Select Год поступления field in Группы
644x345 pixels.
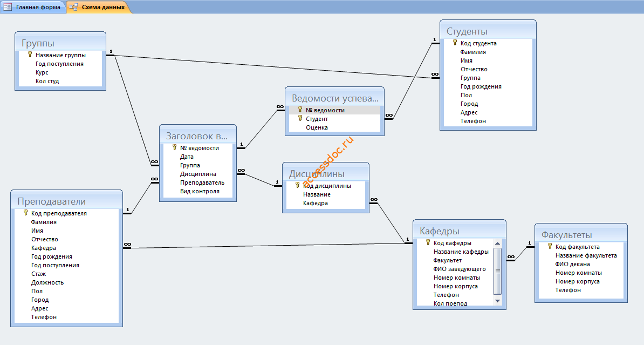point(60,64)
